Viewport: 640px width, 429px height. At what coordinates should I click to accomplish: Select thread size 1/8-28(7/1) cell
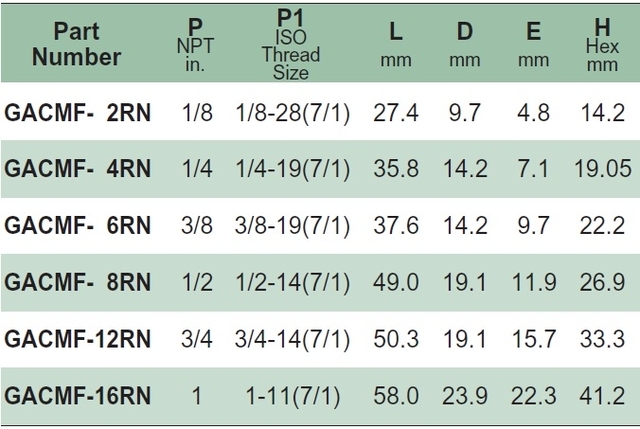click(x=293, y=113)
